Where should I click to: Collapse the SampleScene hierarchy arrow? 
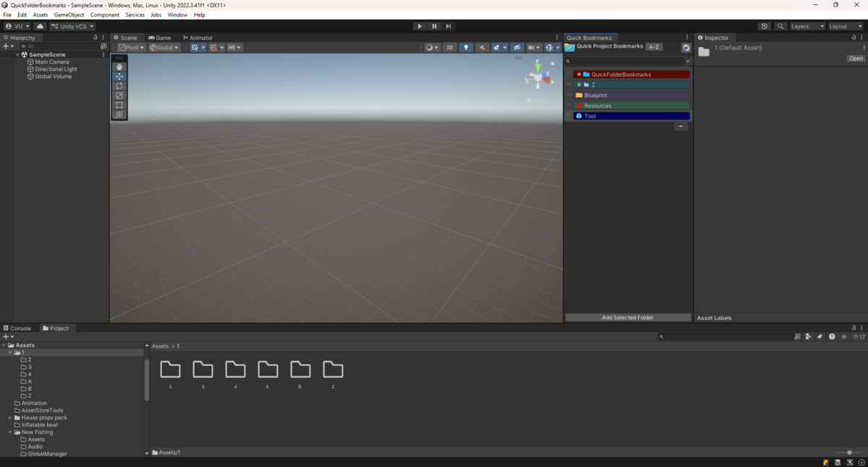click(x=17, y=55)
